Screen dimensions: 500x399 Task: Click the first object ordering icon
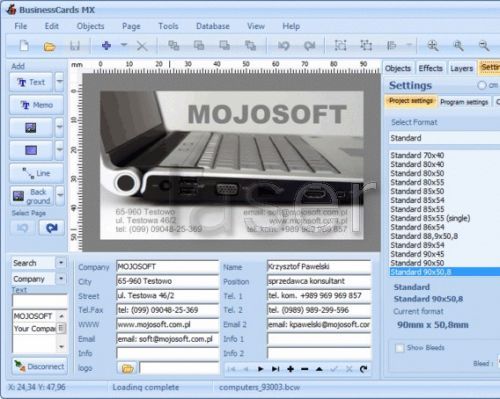pyautogui.click(x=173, y=45)
